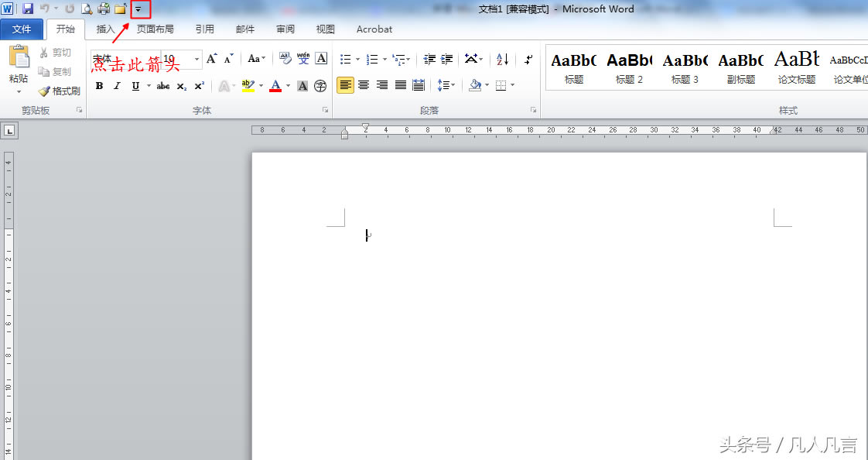Enable center paragraph alignment

(x=364, y=85)
